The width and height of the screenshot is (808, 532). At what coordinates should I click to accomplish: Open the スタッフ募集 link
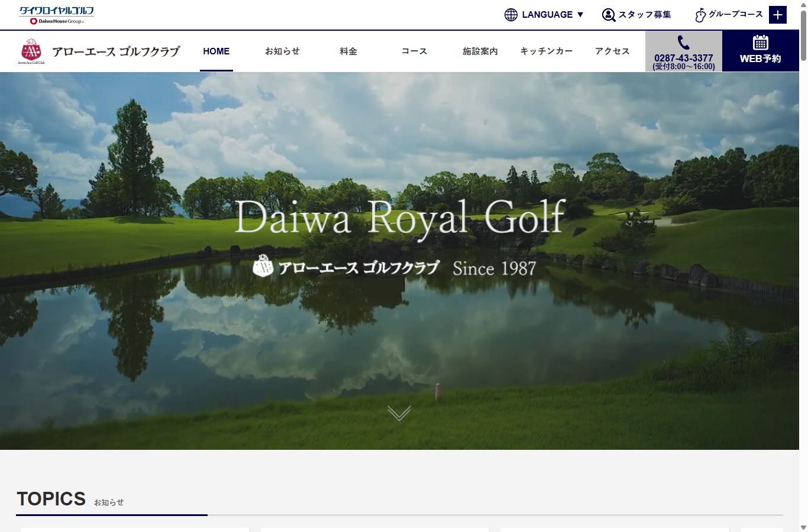645,15
